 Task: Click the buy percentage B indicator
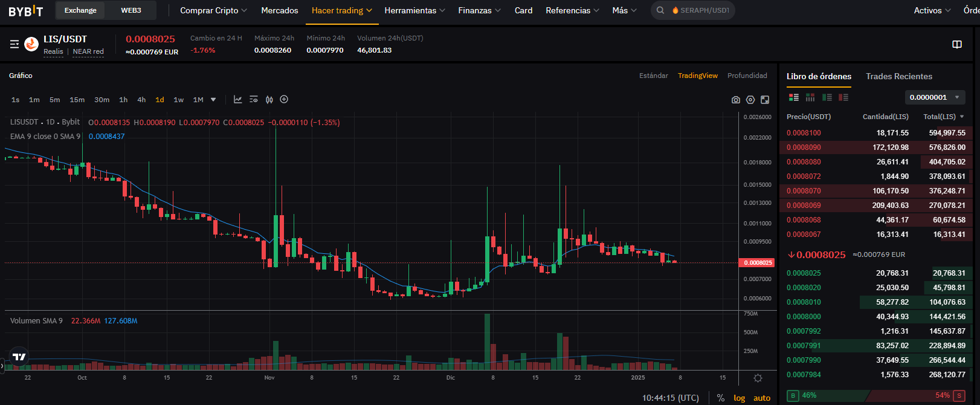pyautogui.click(x=793, y=395)
